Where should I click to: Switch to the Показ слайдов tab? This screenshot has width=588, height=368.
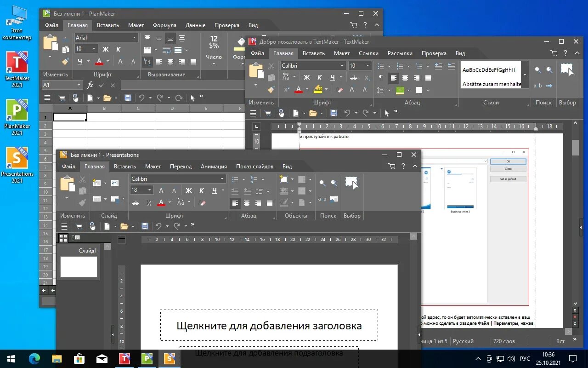pyautogui.click(x=254, y=167)
